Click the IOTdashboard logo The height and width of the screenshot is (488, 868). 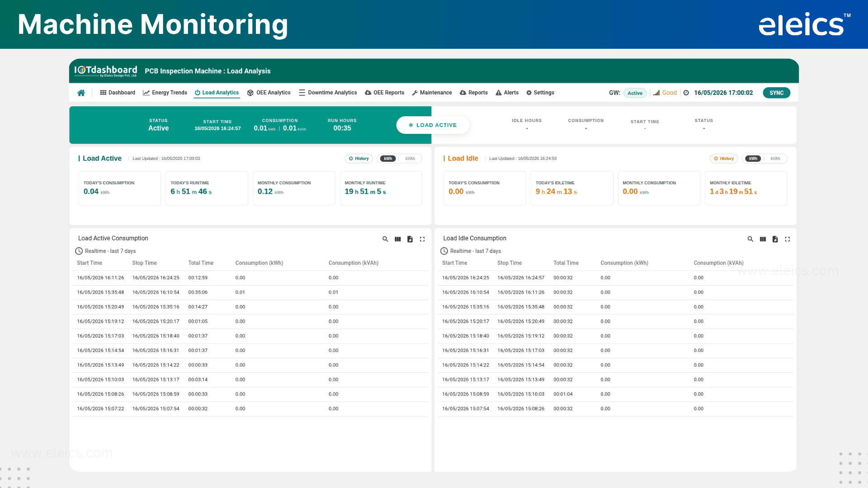pyautogui.click(x=106, y=70)
